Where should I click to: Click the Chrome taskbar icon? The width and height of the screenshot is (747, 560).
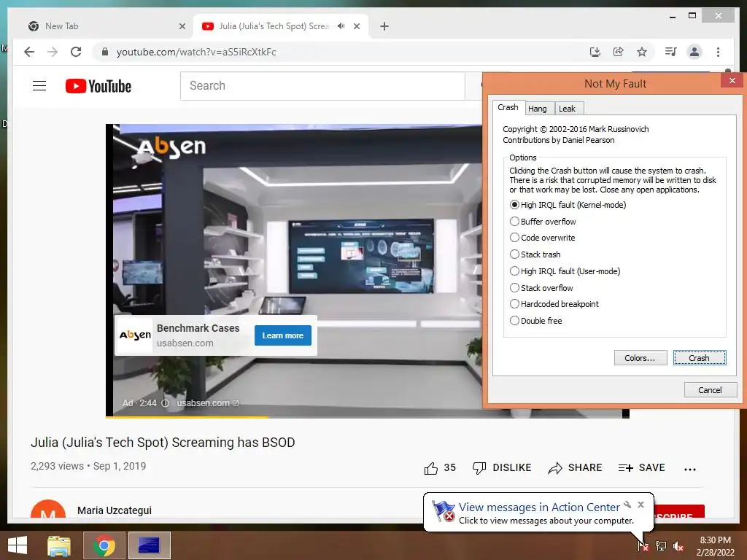pos(104,545)
